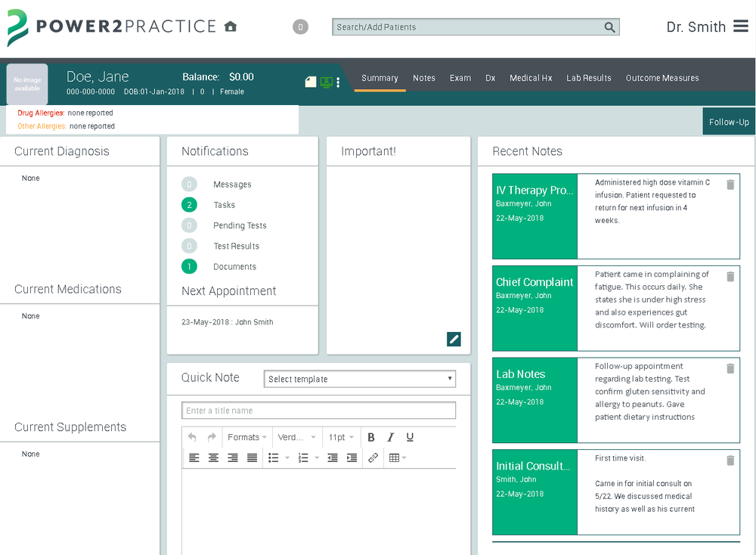Open the Formats dropdown in the editor
Viewport: 756px width, 555px height.
pyautogui.click(x=246, y=437)
